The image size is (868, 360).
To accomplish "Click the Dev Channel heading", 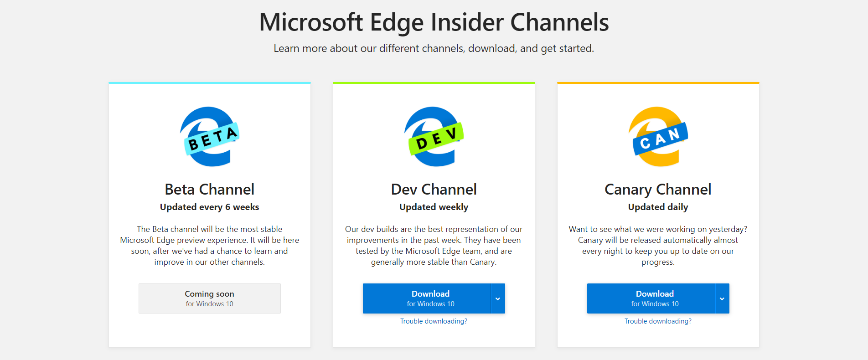I will coord(434,189).
